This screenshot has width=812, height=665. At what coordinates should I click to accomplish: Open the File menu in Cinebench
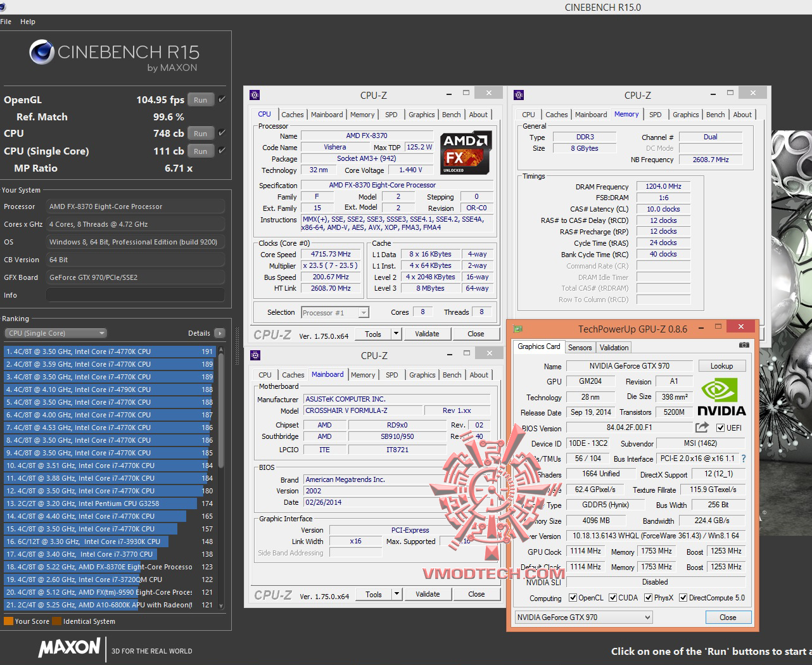click(6, 22)
